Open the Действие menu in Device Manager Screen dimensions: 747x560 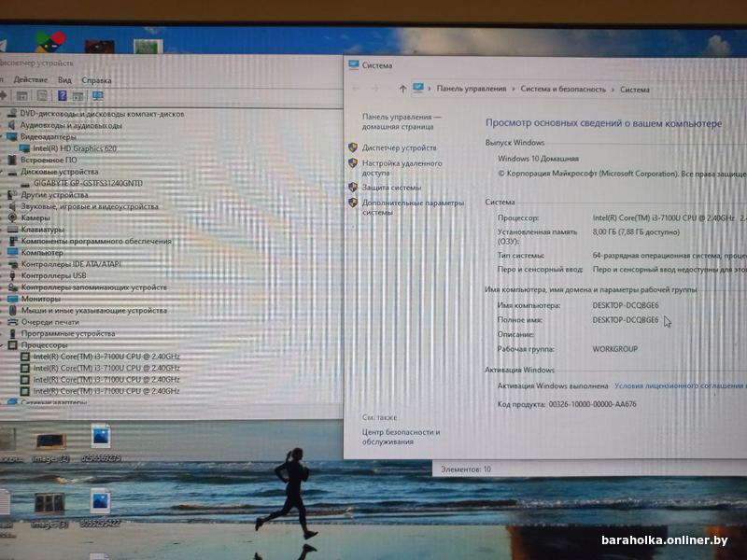coord(31,79)
